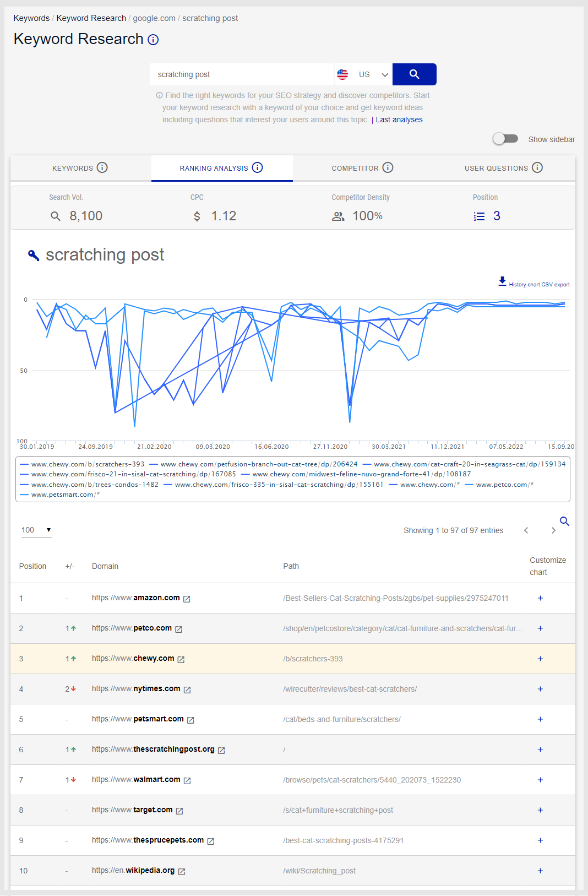
Task: Toggle the Show sidebar switch
Action: pyautogui.click(x=505, y=139)
